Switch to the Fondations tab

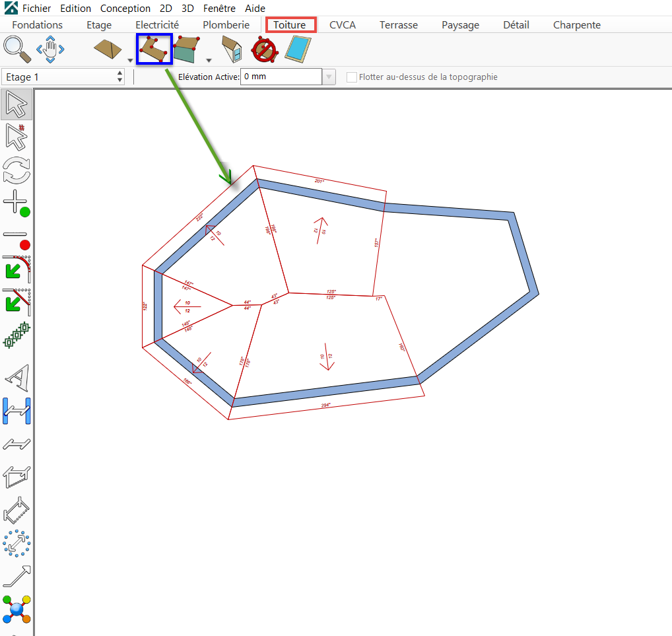click(x=37, y=25)
